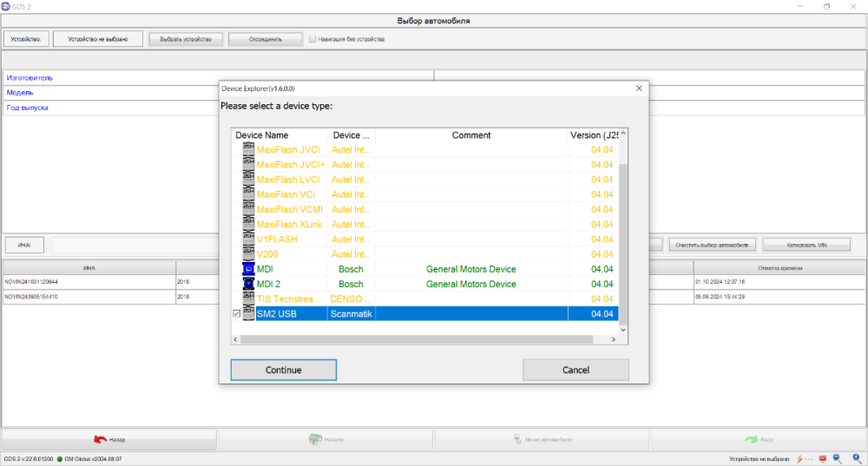
Task: Click the 'Начало' home button
Action: 325,439
